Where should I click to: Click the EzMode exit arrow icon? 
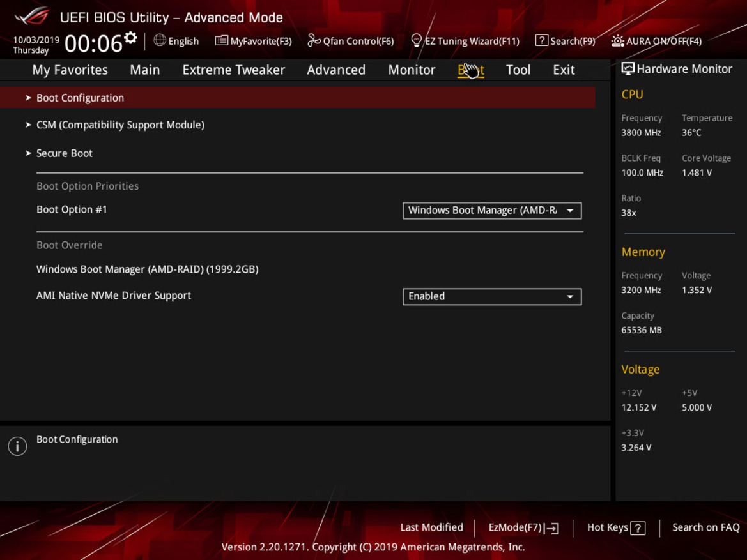(x=553, y=528)
